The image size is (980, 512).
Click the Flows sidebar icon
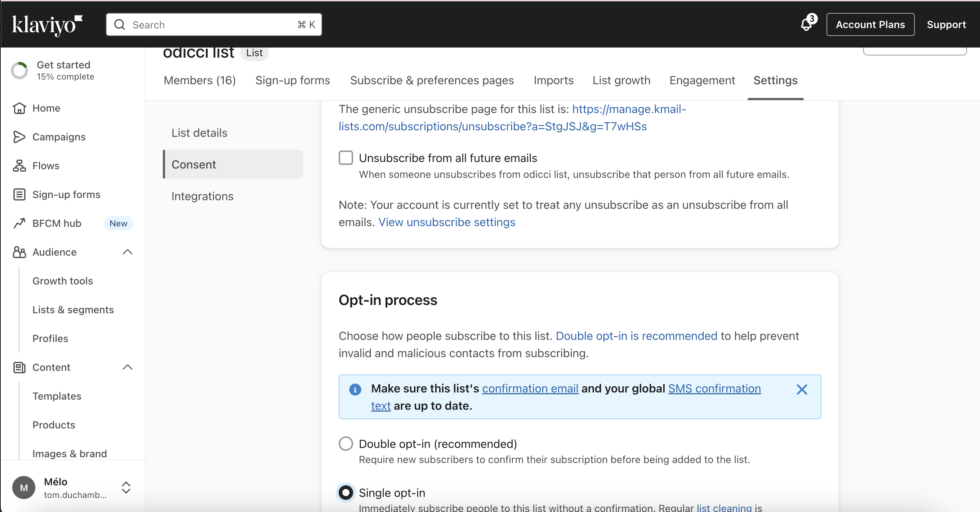click(x=19, y=166)
